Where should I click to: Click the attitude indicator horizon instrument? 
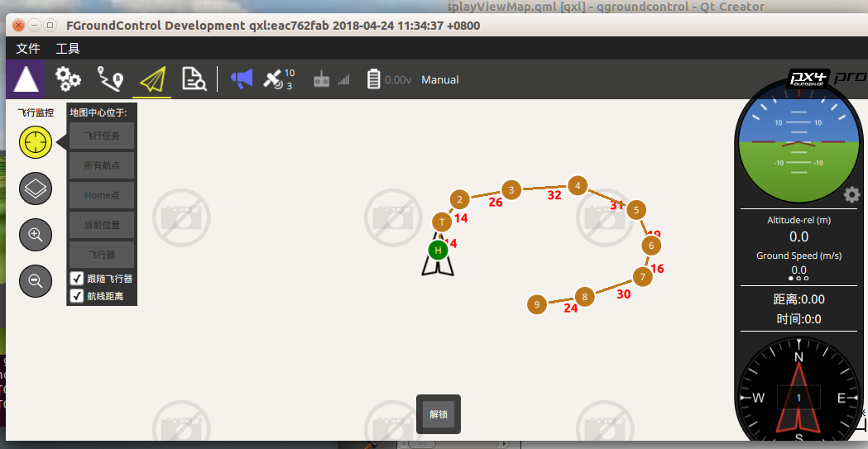(x=798, y=143)
